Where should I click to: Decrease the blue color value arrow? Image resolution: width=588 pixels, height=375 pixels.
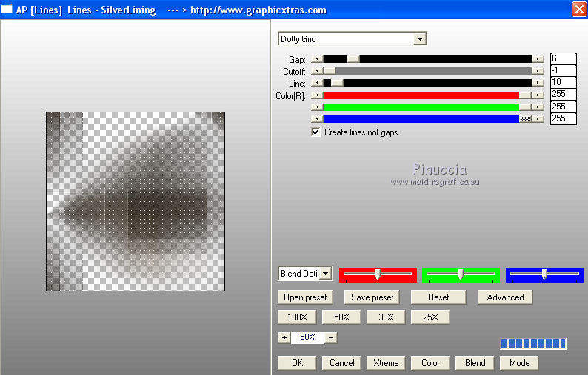tap(317, 119)
